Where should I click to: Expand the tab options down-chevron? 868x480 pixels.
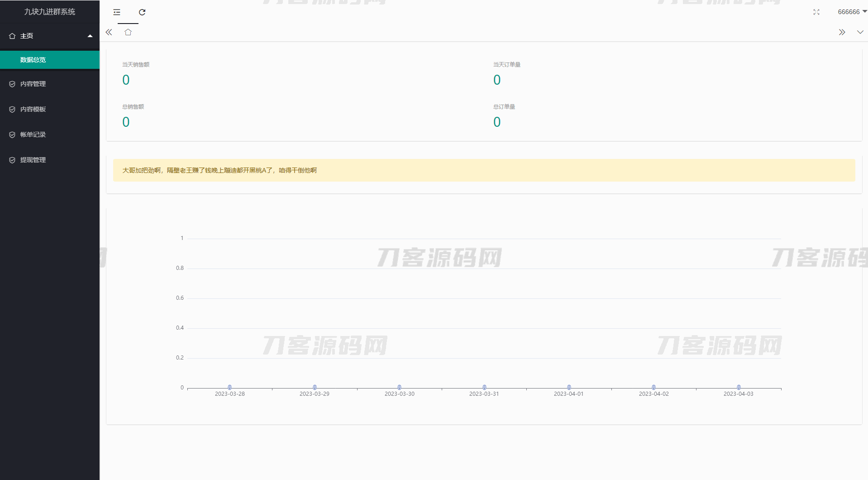(860, 32)
